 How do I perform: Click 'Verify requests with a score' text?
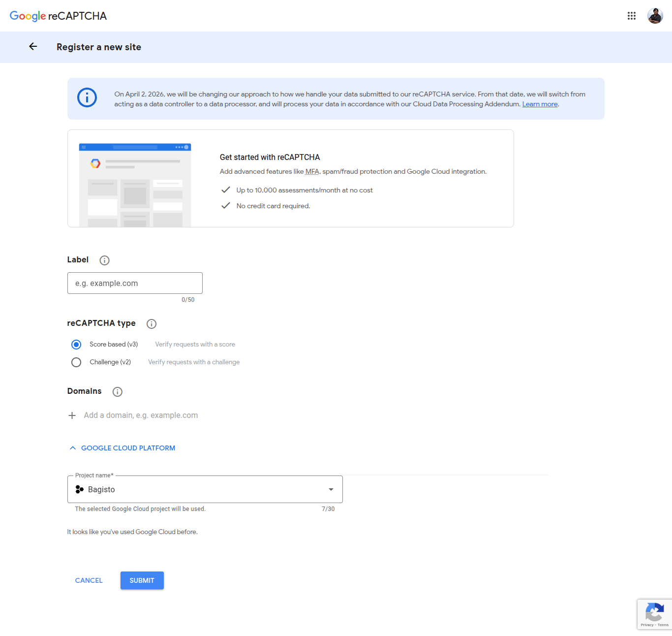tap(195, 345)
